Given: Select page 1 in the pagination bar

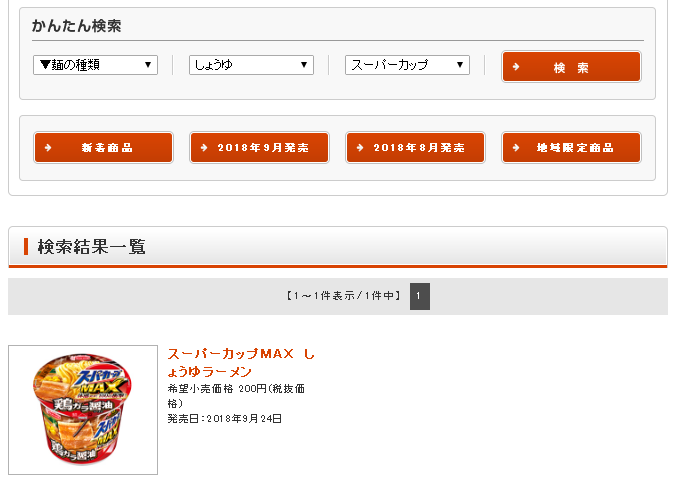Looking at the screenshot, I should click(x=419, y=296).
